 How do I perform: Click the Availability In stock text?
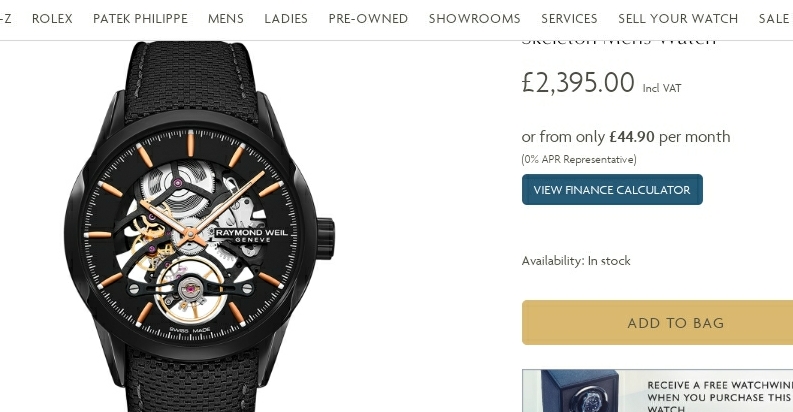point(576,261)
